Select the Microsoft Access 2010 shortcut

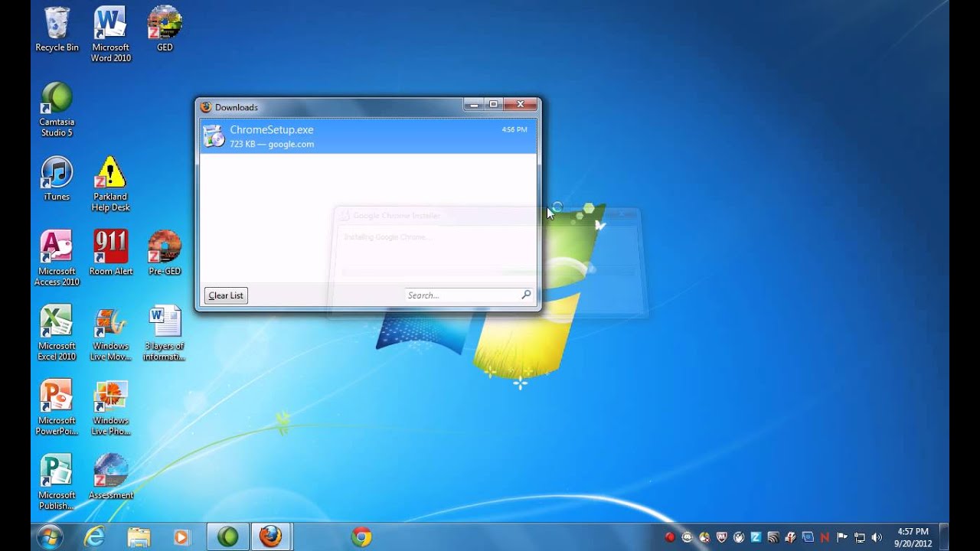tap(57, 259)
